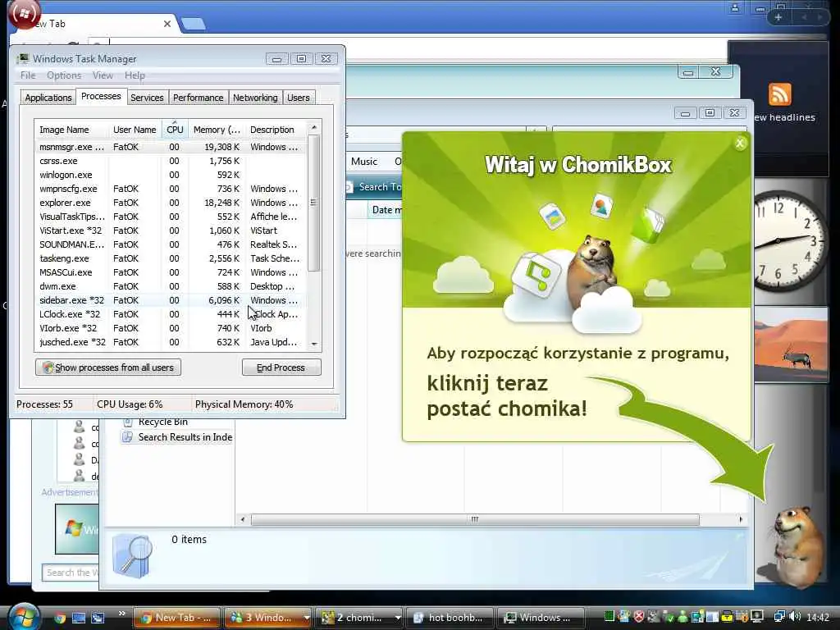Screen dimensions: 840x630
Task: Click the monitor display tray icon
Action: point(757,617)
